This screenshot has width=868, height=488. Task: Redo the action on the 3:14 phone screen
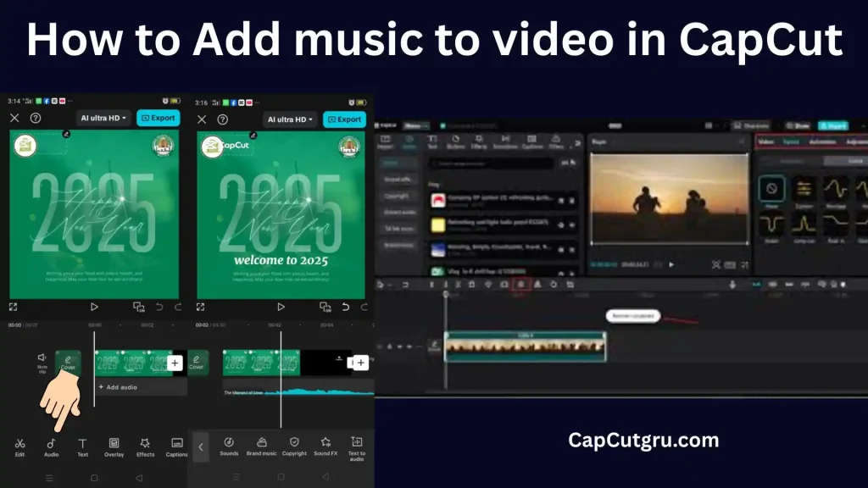coord(178,307)
